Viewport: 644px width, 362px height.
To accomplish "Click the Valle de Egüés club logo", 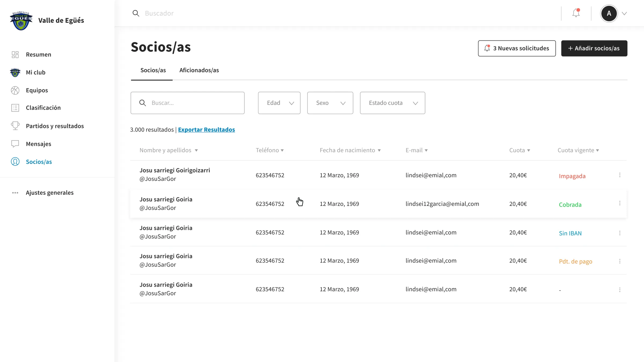I will 21,21.
